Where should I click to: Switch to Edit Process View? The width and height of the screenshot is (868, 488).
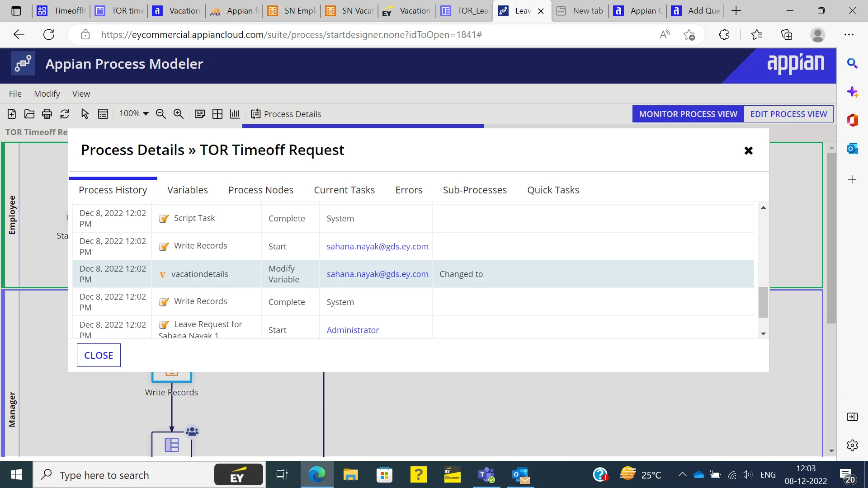(x=789, y=114)
